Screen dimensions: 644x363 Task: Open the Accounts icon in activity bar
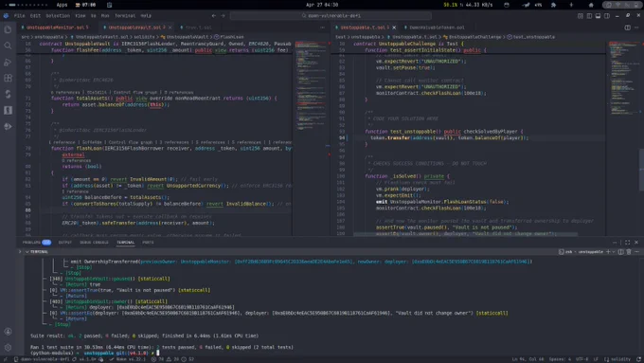8,332
